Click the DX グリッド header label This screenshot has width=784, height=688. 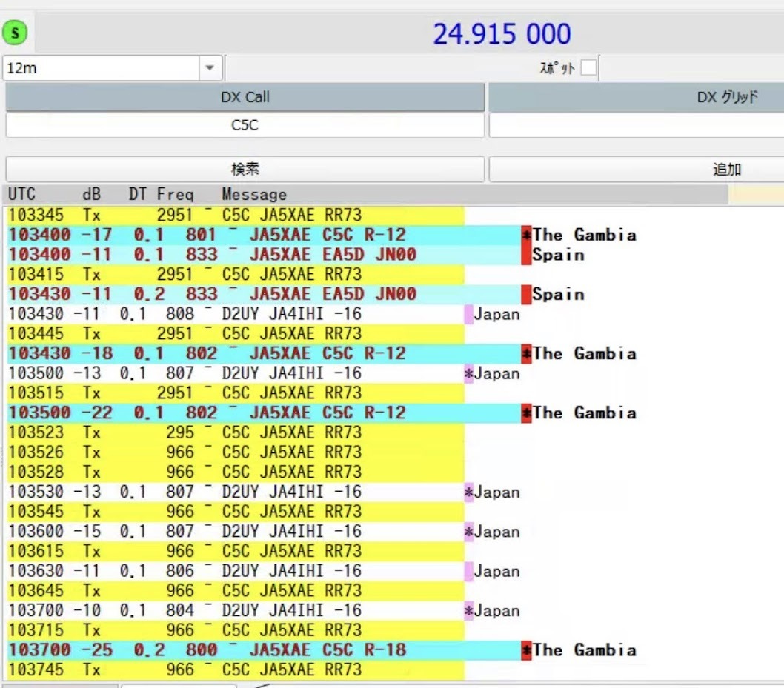726,97
